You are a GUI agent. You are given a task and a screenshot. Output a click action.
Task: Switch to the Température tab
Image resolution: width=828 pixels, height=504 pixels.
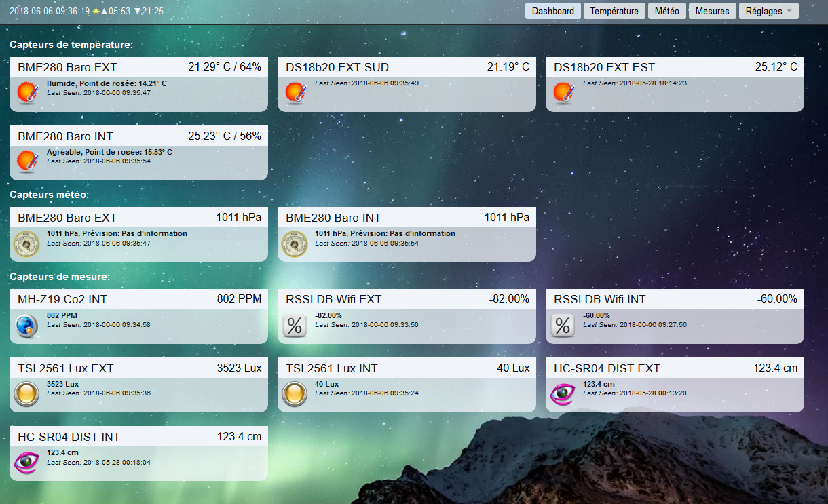(x=614, y=11)
